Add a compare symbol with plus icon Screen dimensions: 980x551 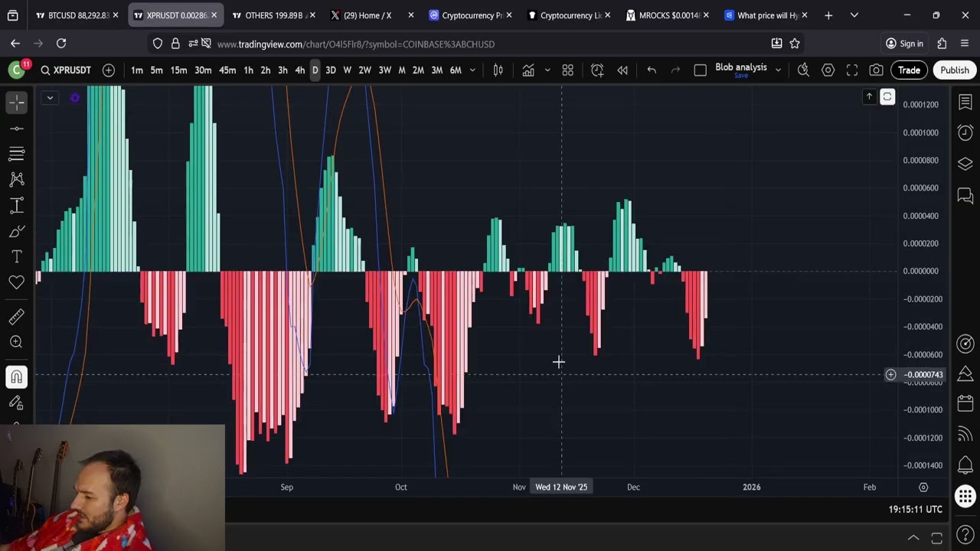[109, 70]
